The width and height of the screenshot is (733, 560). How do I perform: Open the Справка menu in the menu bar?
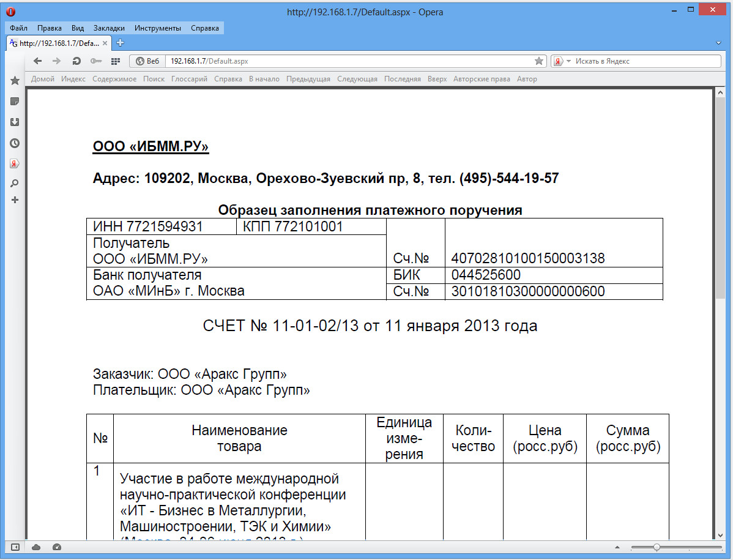pyautogui.click(x=205, y=28)
